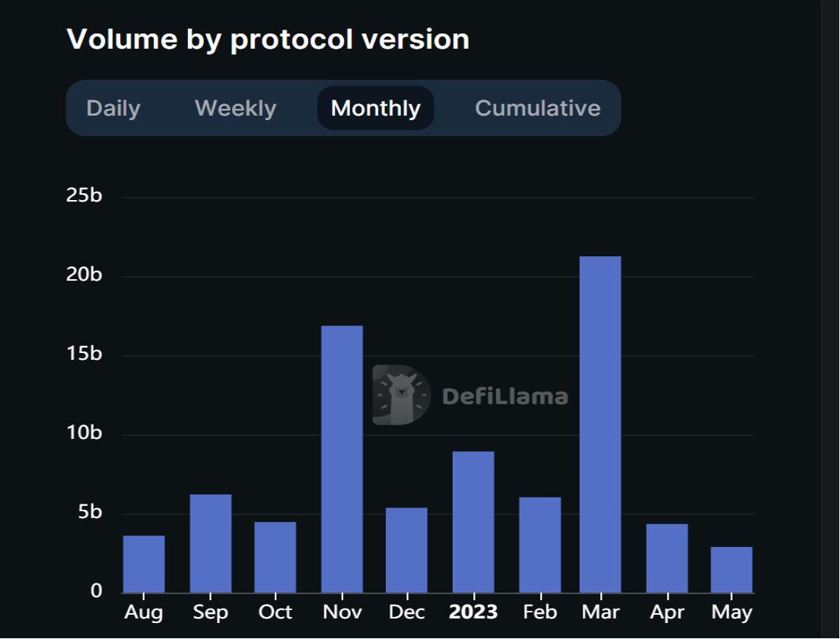Click the Nov x-axis label
Image resolution: width=840 pixels, height=639 pixels.
click(x=342, y=612)
